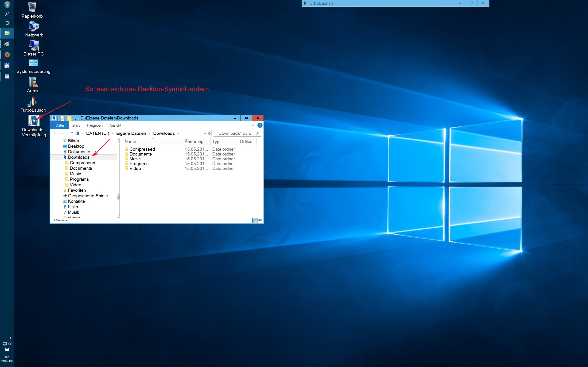Click the properties checkmark quick access icon
Image resolution: width=588 pixels, height=367 pixels.
pos(62,118)
